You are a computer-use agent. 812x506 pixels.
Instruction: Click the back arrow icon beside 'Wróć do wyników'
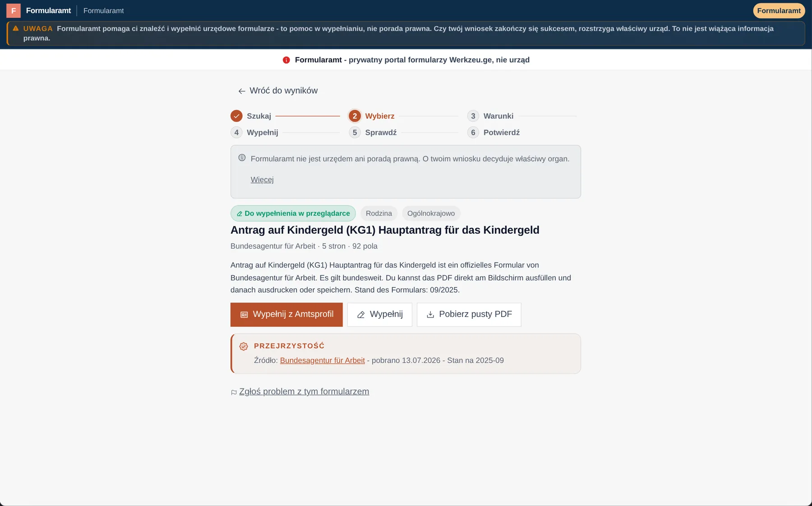(242, 91)
